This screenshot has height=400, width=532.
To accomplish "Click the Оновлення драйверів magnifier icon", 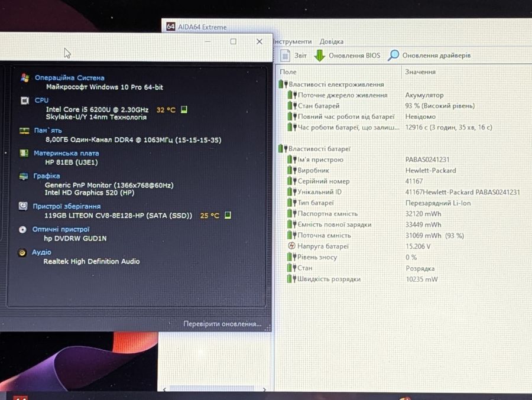I will [393, 56].
